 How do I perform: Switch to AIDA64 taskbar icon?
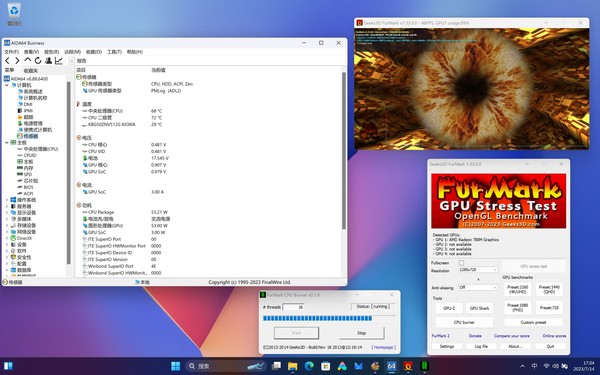pos(391,366)
